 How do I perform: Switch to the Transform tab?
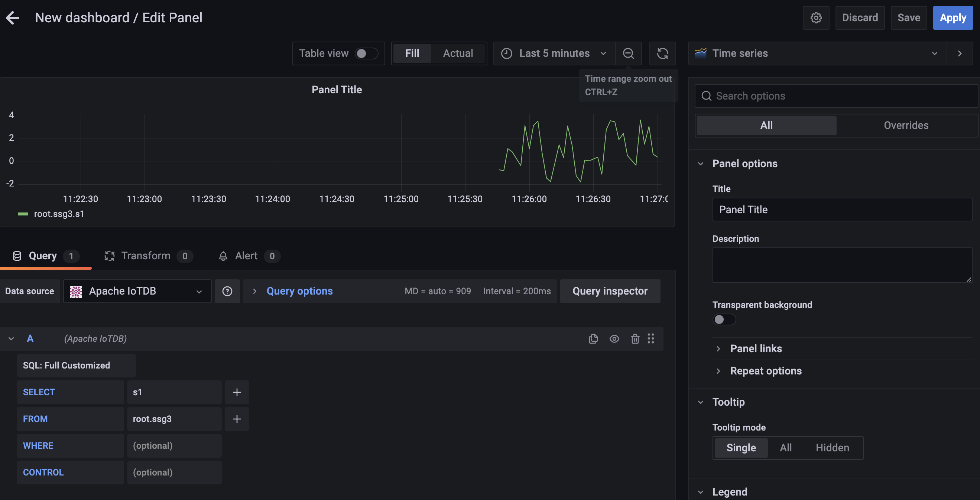[x=146, y=256]
